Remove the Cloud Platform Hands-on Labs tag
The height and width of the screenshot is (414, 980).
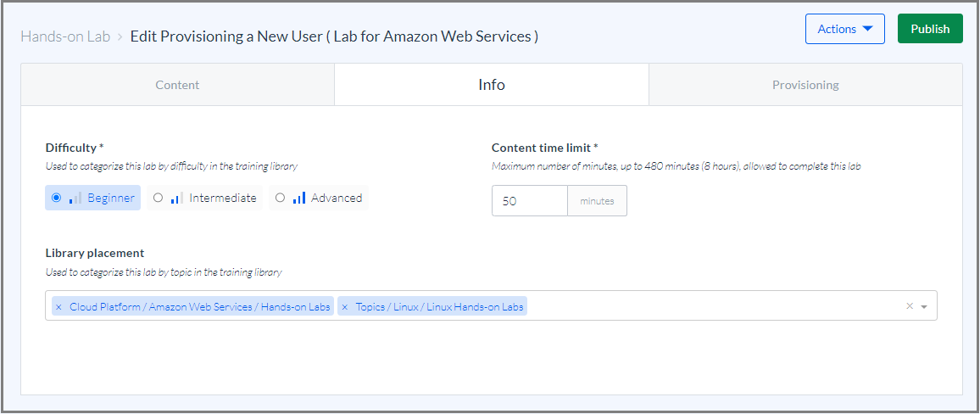pyautogui.click(x=58, y=306)
